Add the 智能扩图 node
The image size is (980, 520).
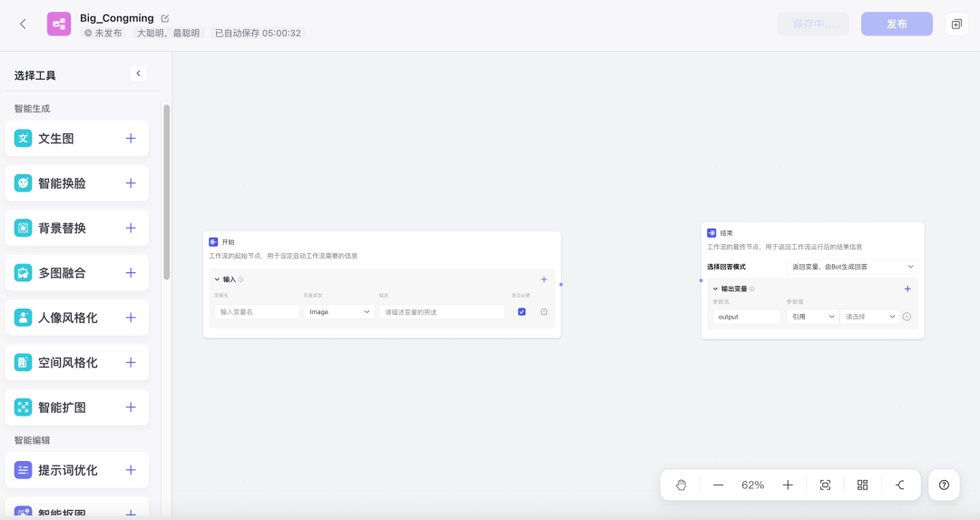coord(131,407)
